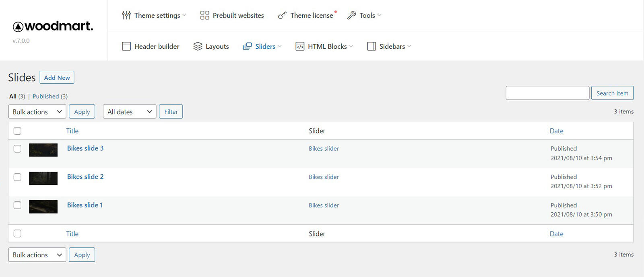Click the Tools wrench icon
Screen dimensions: 644x277
coord(351,15)
